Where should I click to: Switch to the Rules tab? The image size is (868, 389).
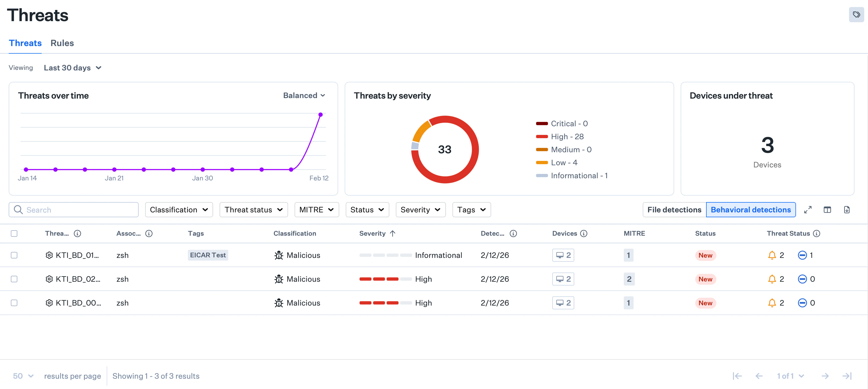(62, 43)
